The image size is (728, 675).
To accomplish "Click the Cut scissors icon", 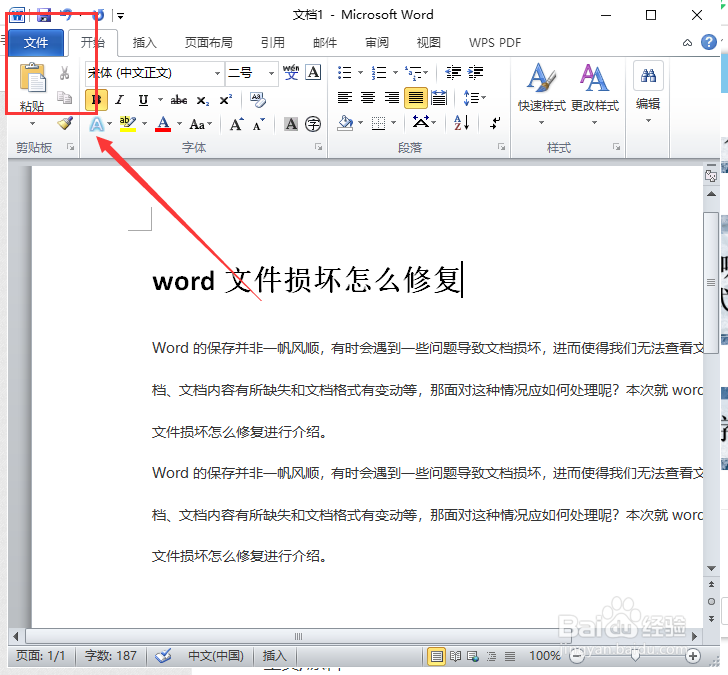I will [65, 73].
